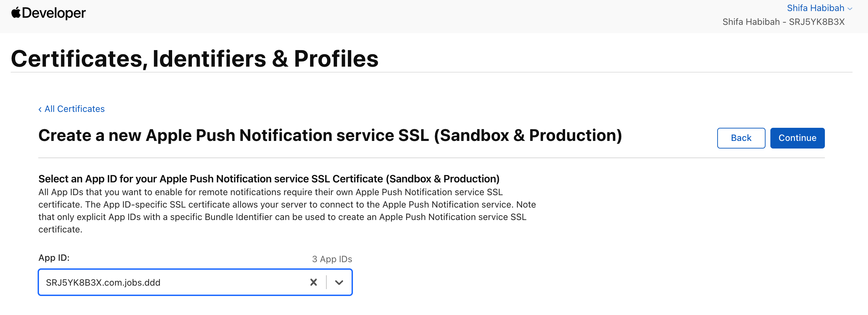Image resolution: width=868 pixels, height=315 pixels.
Task: Click the team line Shifa Habibah - SRJ5YK8B3X
Action: click(x=783, y=22)
